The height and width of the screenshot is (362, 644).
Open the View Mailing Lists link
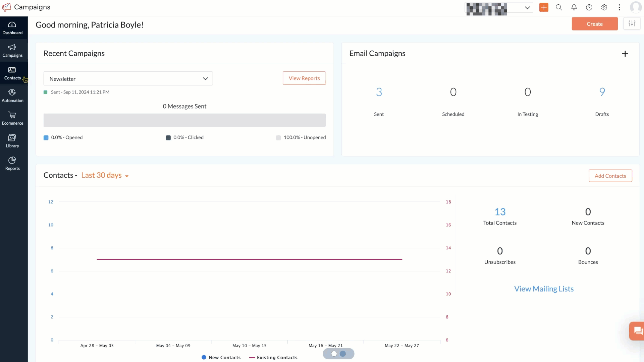point(544,289)
